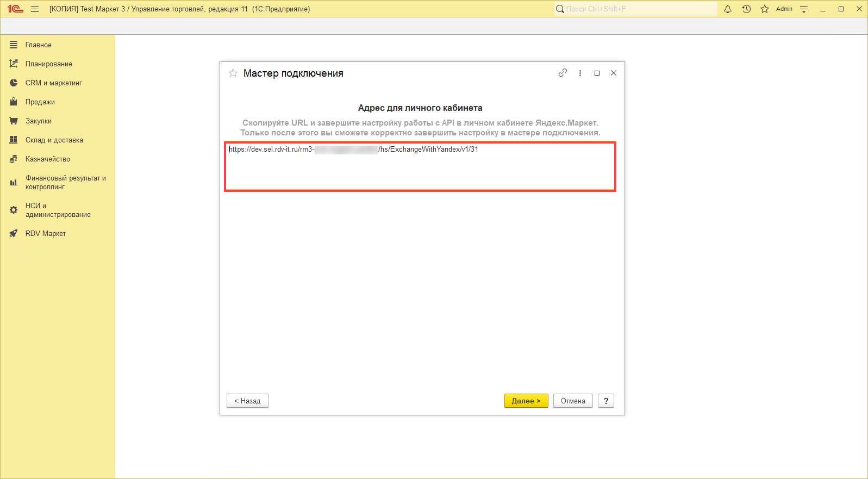Click the Мастер подключения dialog title

(294, 73)
